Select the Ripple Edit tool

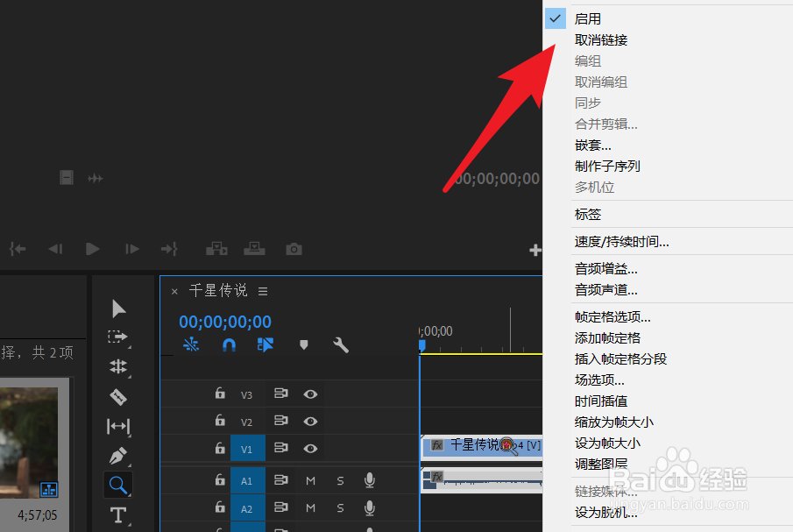(118, 367)
